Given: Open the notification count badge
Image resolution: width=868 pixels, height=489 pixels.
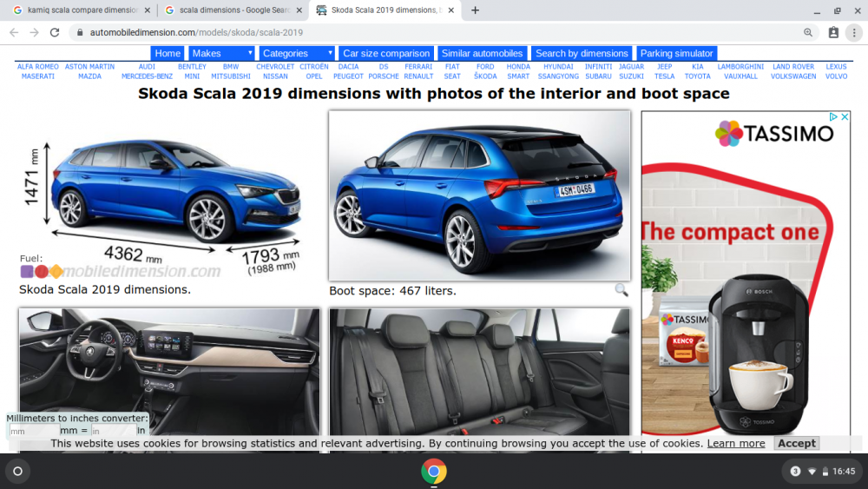Looking at the screenshot, I should tap(795, 472).
